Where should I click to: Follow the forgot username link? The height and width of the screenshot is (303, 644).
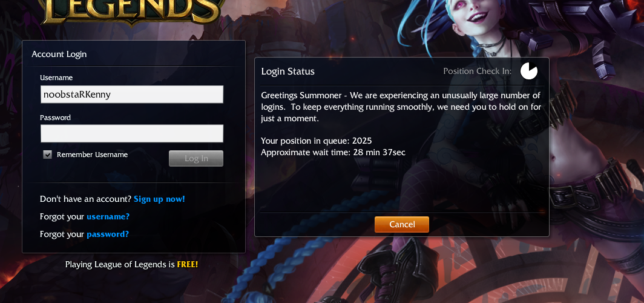108,217
